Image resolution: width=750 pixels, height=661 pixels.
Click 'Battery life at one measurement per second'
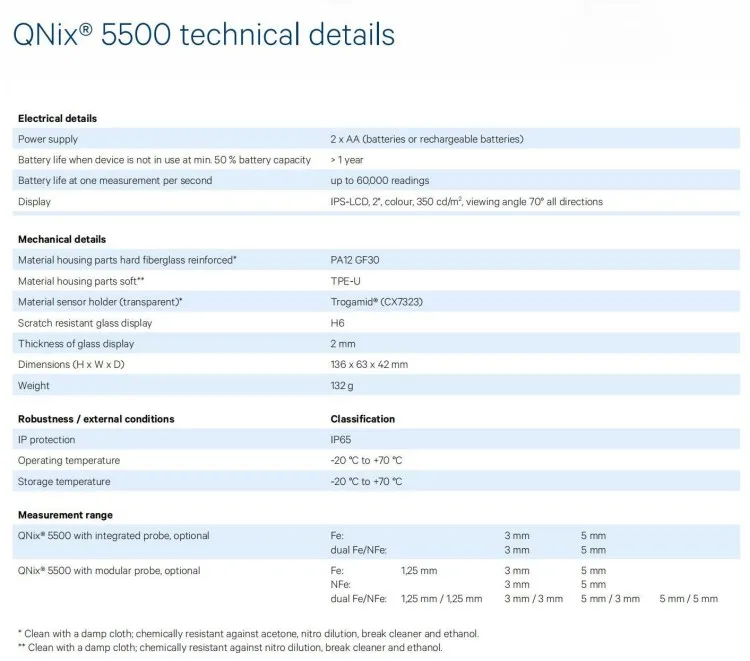pos(115,180)
